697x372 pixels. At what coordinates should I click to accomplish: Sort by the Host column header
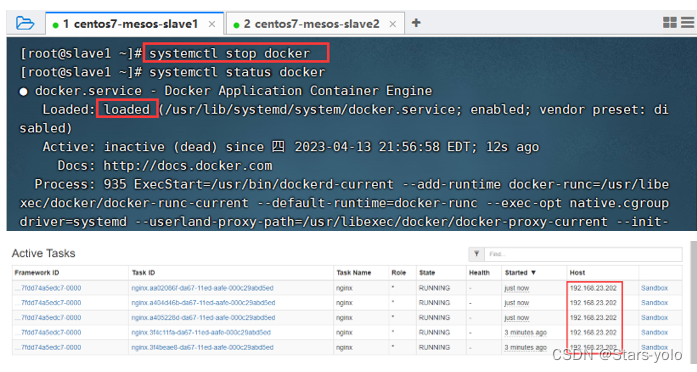tap(577, 272)
